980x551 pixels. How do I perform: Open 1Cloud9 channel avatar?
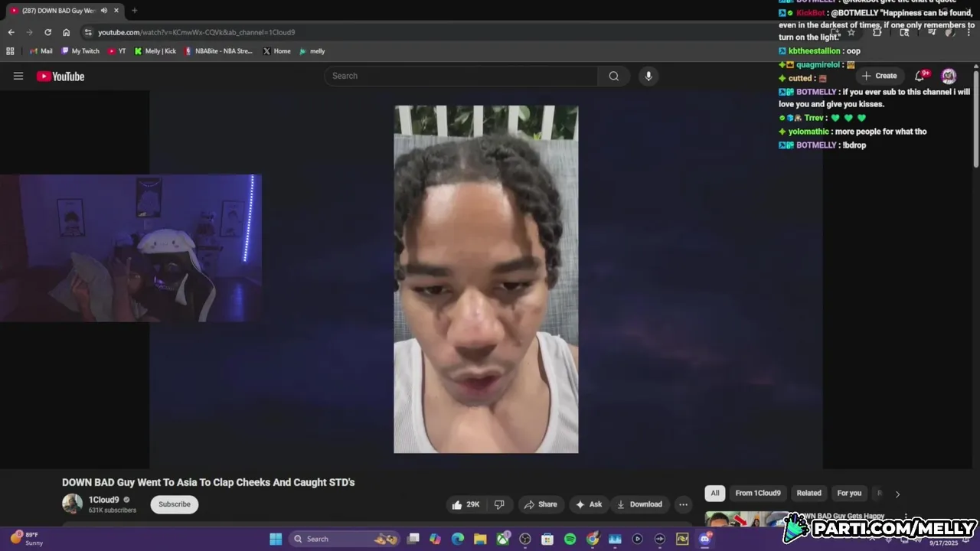click(x=72, y=504)
